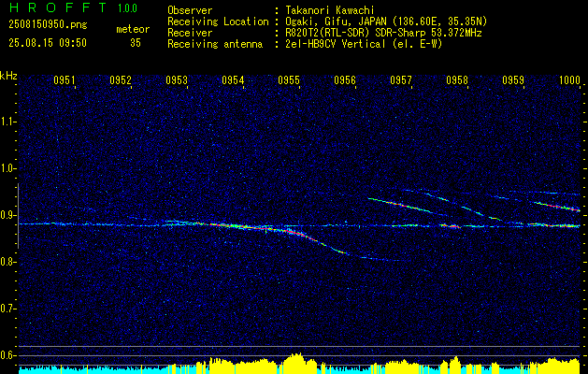Click the Ogaki, Gifu, JAPAN coordinates text
Image resolution: width=588 pixels, height=374 pixels.
pos(386,22)
